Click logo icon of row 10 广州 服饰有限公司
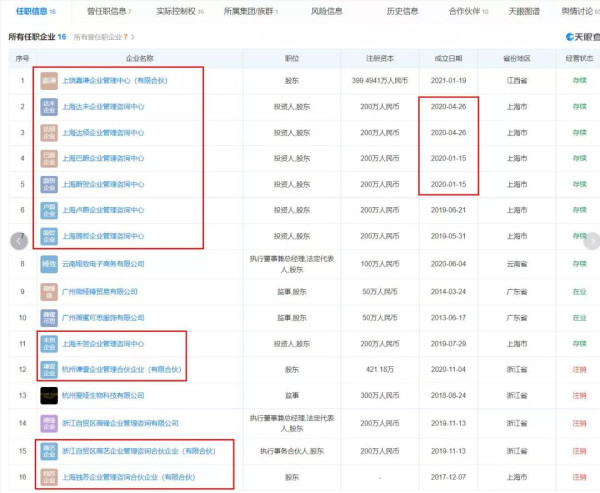600x493 pixels. pos(49,318)
